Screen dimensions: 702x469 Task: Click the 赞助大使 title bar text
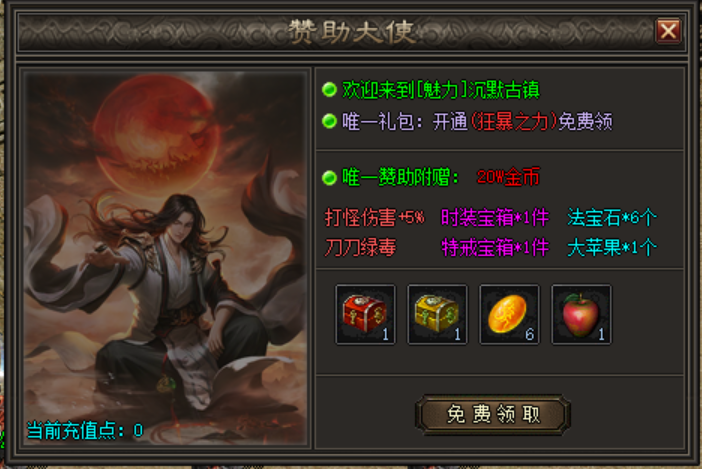[352, 32]
